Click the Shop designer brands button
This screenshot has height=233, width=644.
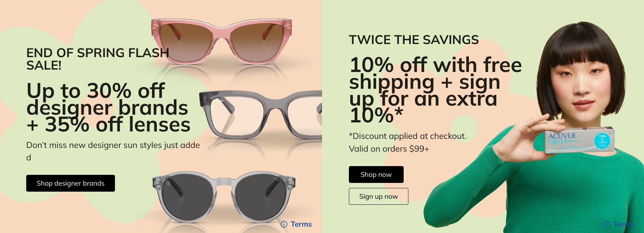(x=71, y=183)
